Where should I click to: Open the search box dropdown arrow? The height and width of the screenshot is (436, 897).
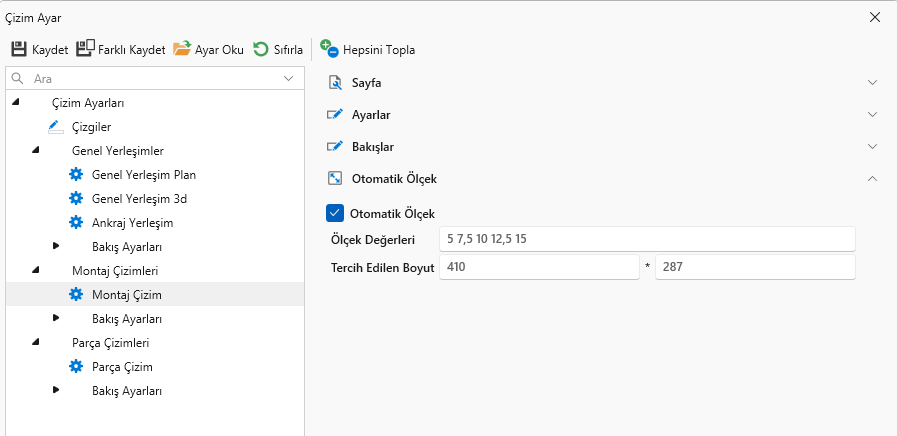point(289,78)
